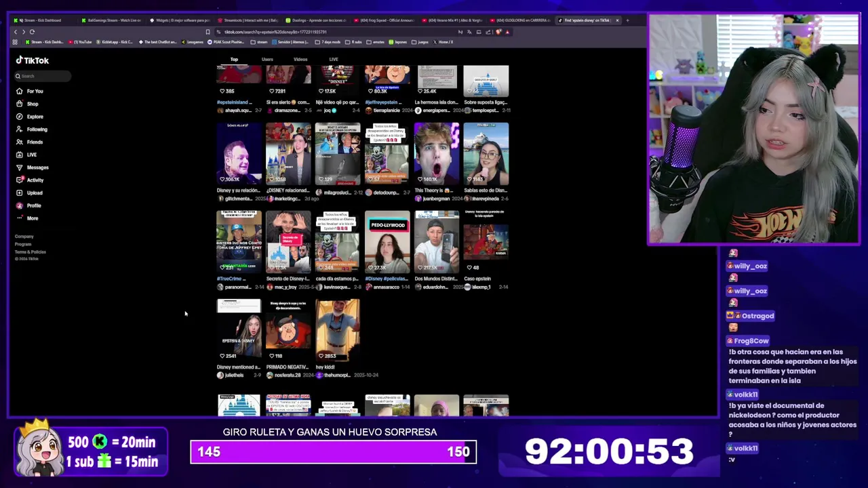Click Ostragod username in chat
Screen dimensions: 868x488
pyautogui.click(x=757, y=316)
